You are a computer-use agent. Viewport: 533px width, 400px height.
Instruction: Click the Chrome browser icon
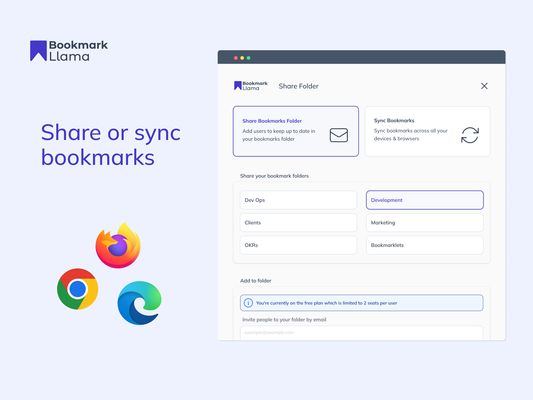point(78,289)
